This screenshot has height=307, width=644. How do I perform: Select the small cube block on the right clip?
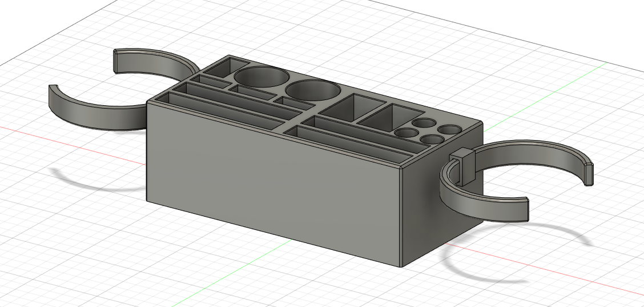(x=463, y=168)
